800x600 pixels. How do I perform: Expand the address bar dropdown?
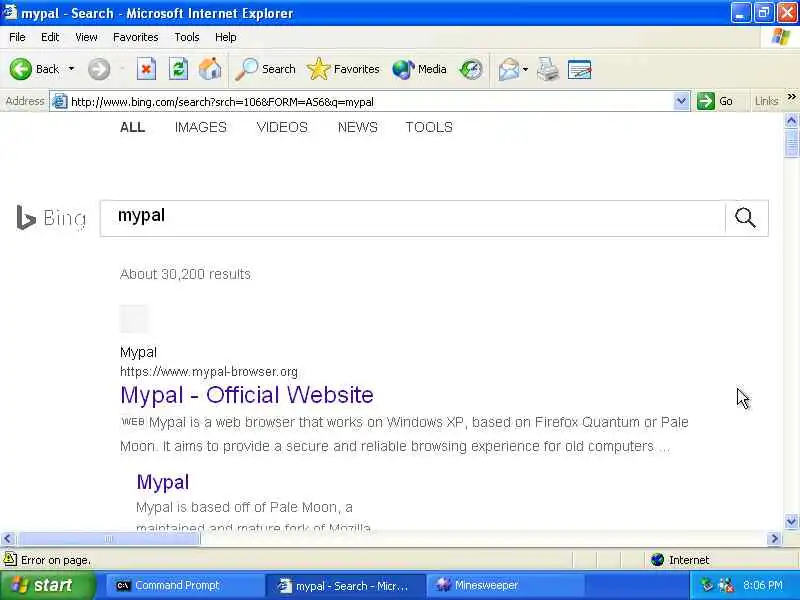pyautogui.click(x=681, y=102)
